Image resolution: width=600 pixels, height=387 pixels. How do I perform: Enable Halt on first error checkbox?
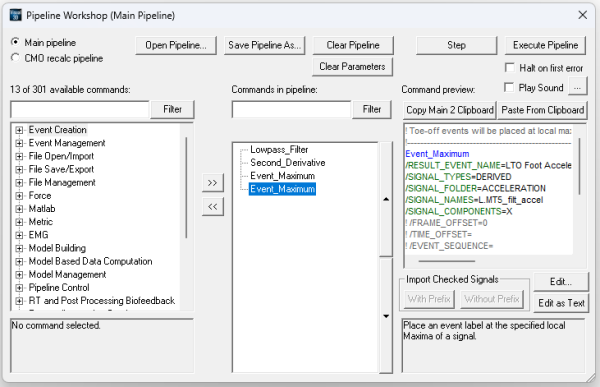coord(510,68)
